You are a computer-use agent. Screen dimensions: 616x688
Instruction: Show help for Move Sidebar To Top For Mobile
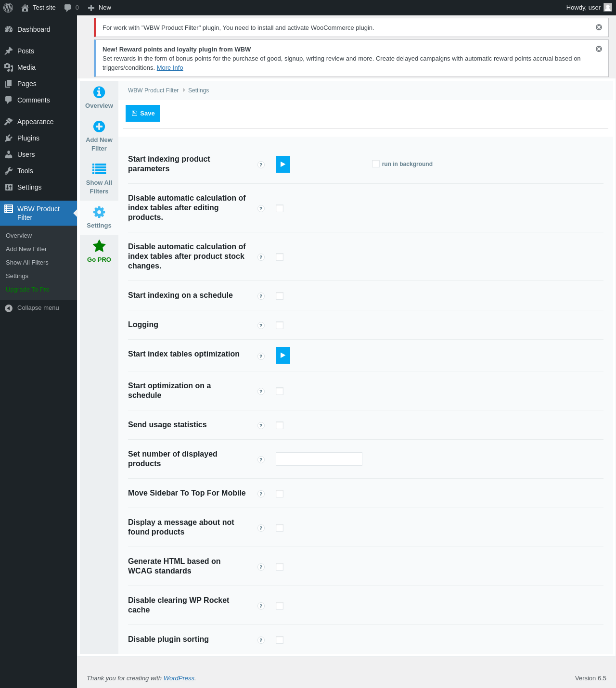coord(261,494)
